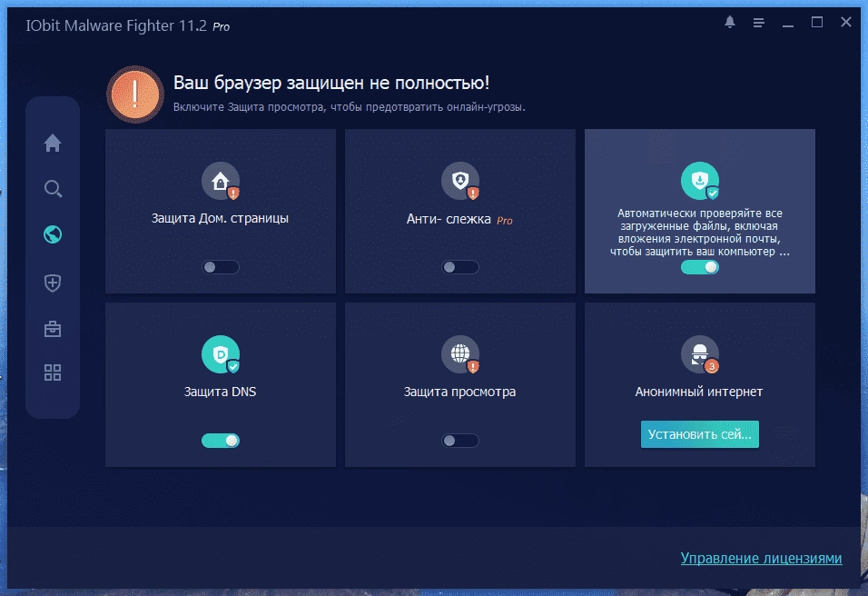
Task: Click the Защита Дом. страницы house icon
Action: 221,181
